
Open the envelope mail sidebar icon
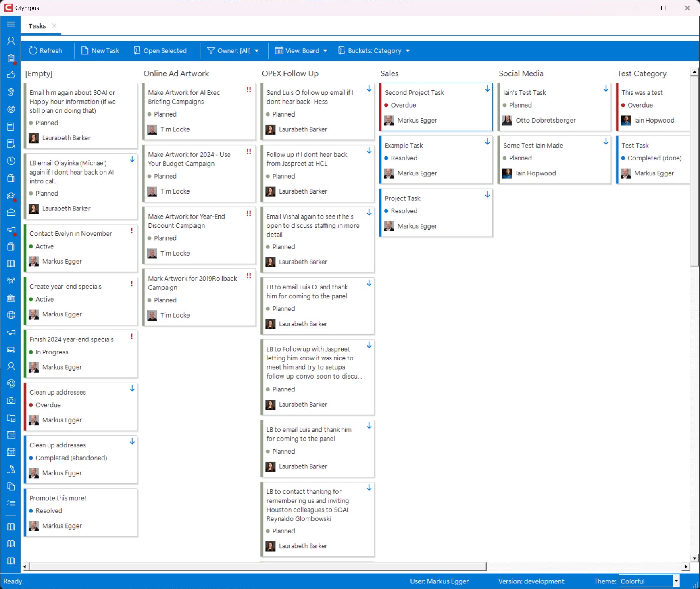tap(11, 212)
